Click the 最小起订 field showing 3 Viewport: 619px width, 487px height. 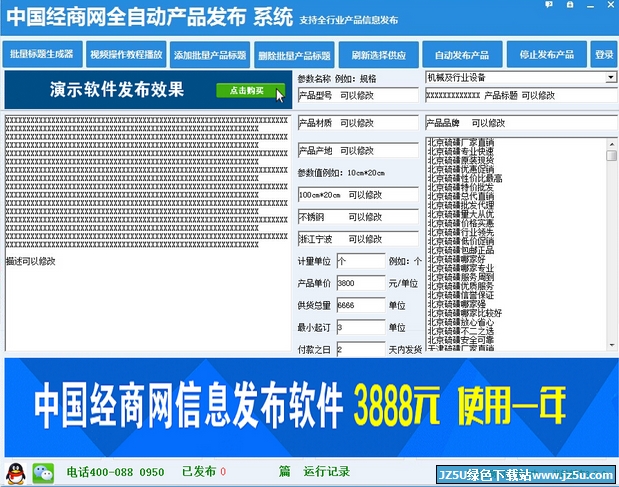[361, 327]
